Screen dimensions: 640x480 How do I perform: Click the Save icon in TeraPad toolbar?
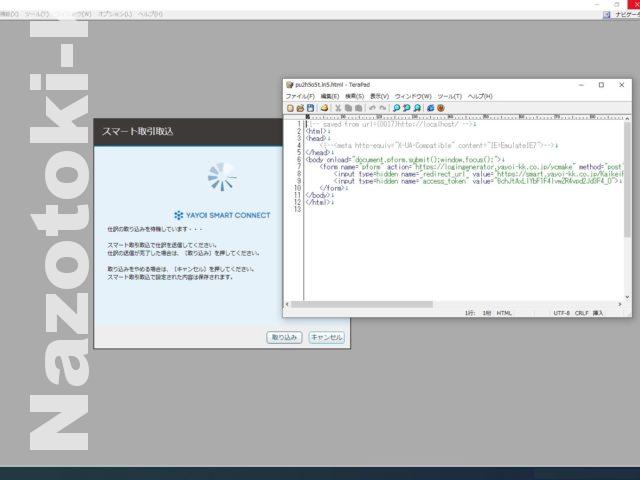tap(310, 107)
